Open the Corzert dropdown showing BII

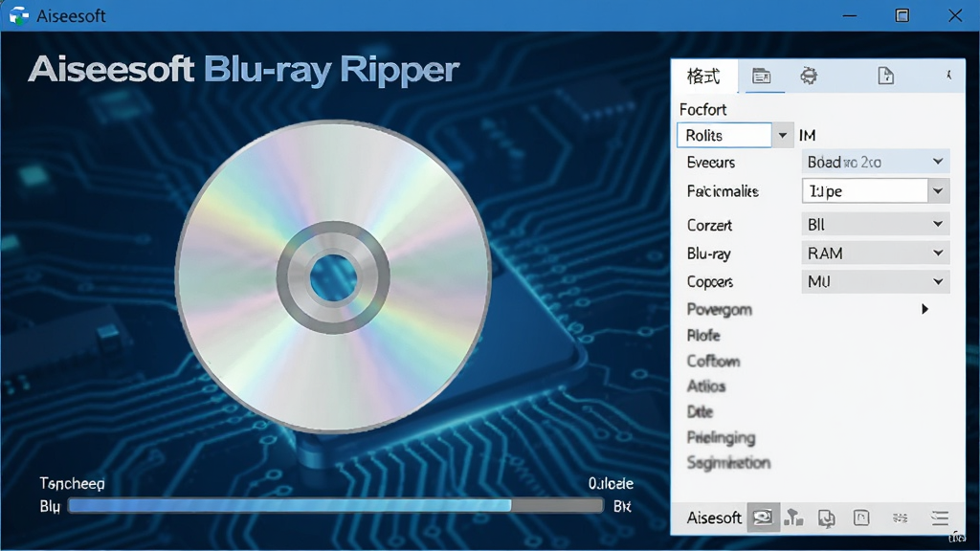click(x=875, y=224)
